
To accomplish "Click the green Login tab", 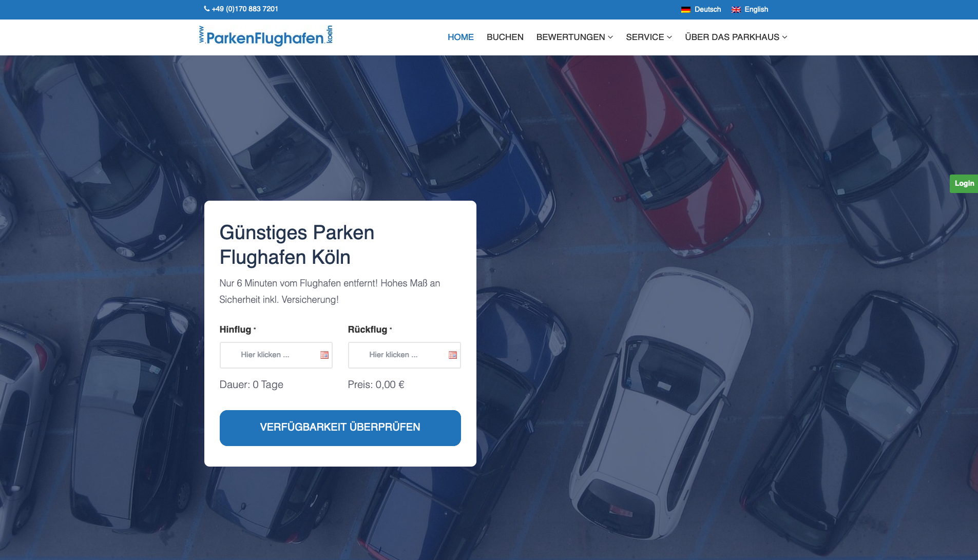I will 964,183.
